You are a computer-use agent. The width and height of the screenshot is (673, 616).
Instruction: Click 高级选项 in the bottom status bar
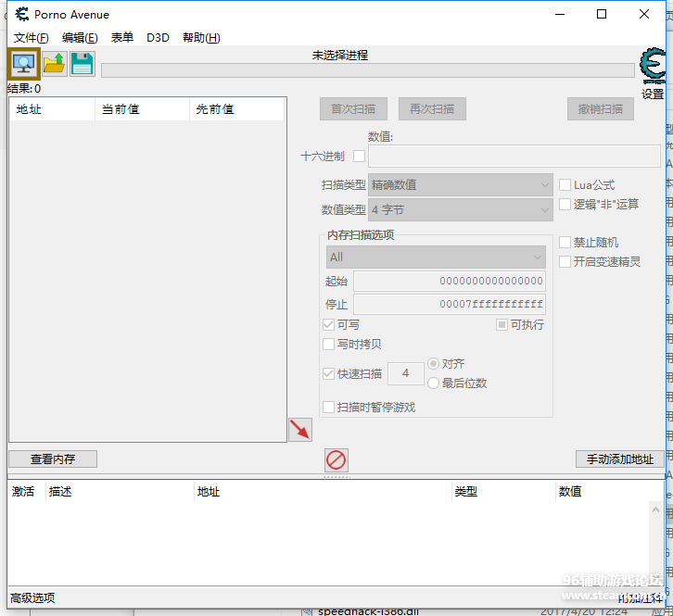point(32,597)
